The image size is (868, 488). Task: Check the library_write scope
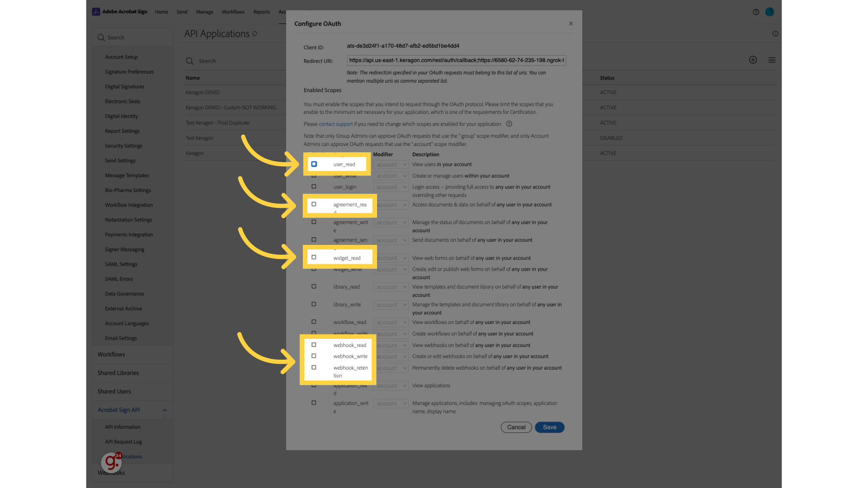pos(314,304)
